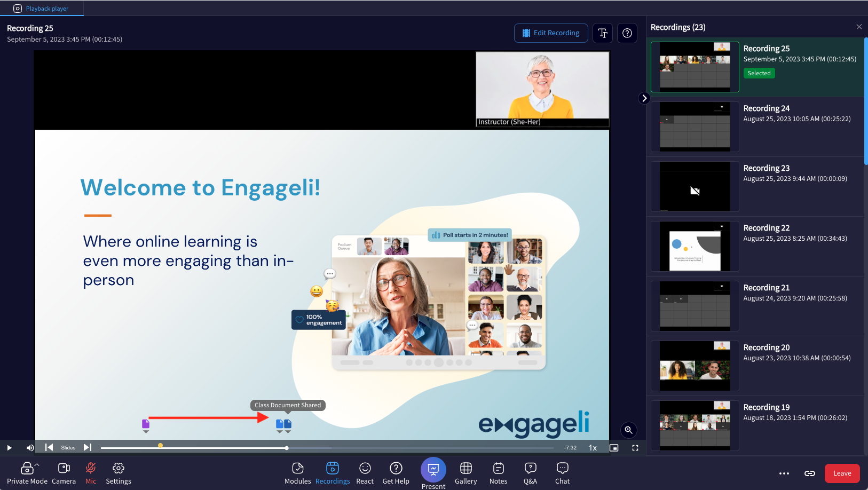Click the Present button
The height and width of the screenshot is (490, 868).
point(433,473)
